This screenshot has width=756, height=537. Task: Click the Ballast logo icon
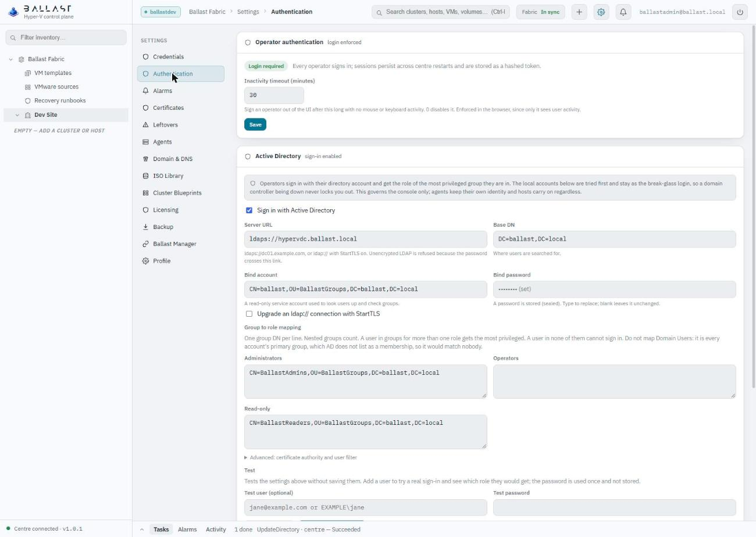coord(13,12)
